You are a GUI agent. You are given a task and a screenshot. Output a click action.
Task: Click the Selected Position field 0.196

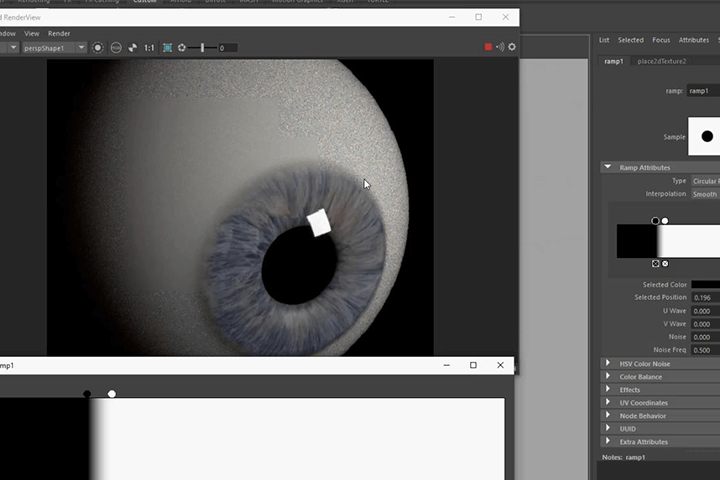[x=706, y=298]
